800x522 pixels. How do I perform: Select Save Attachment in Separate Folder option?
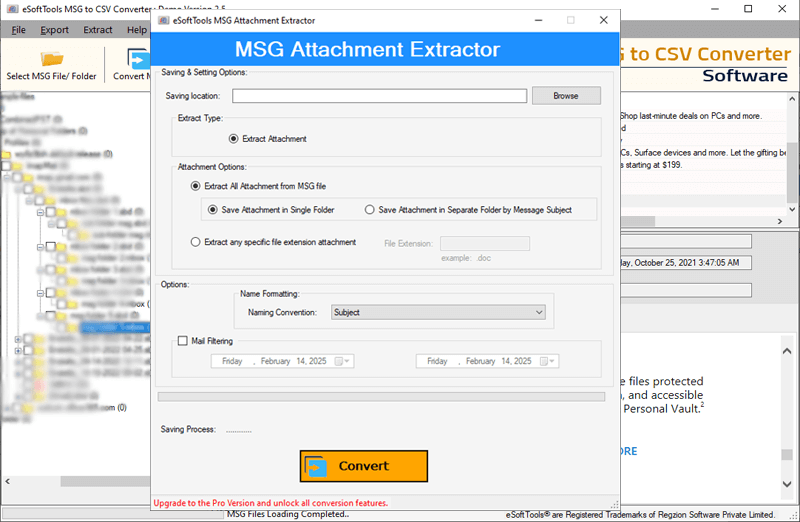[370, 210]
